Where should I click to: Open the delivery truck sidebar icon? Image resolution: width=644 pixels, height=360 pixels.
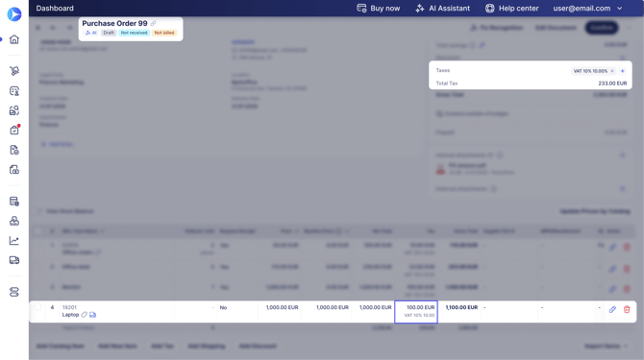point(14,260)
